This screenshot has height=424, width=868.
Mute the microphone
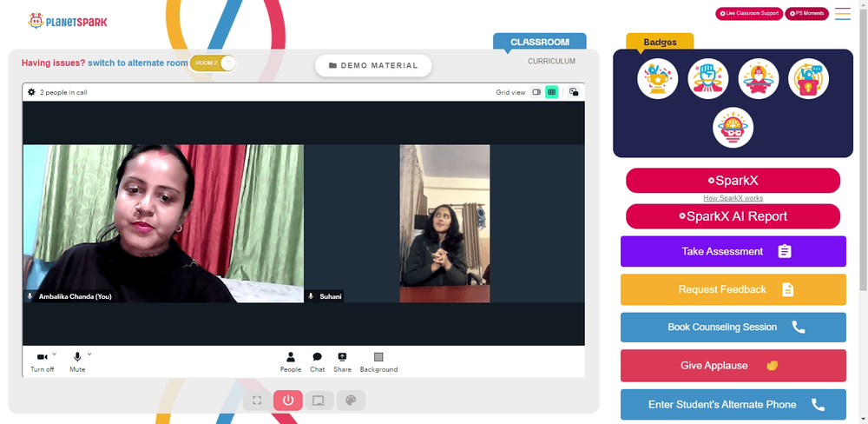(x=77, y=361)
